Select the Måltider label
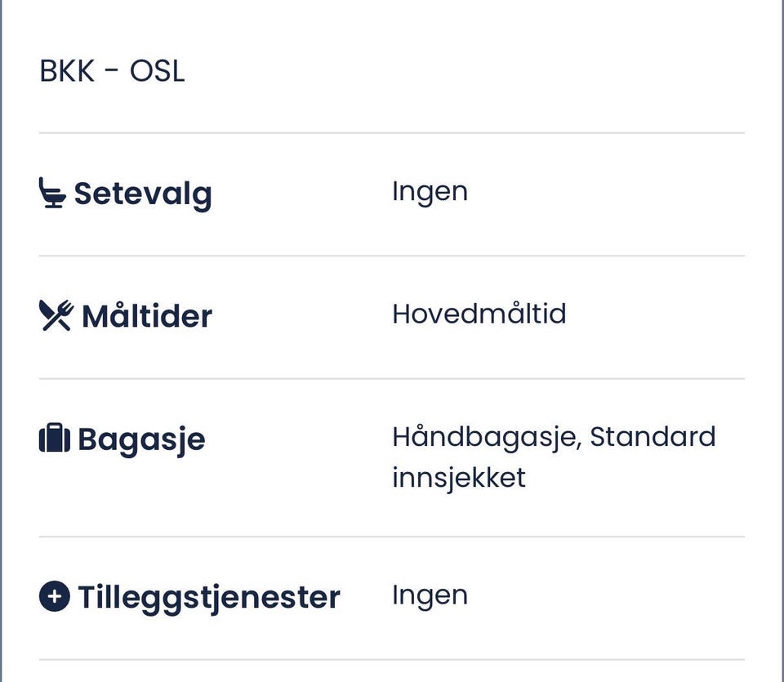 pyautogui.click(x=147, y=316)
